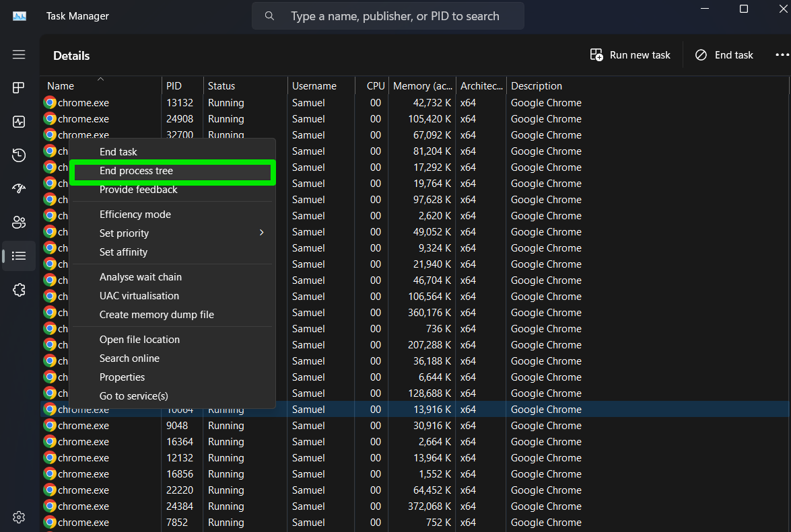791x532 pixels.
Task: Sort by the Name column header
Action: 61,86
